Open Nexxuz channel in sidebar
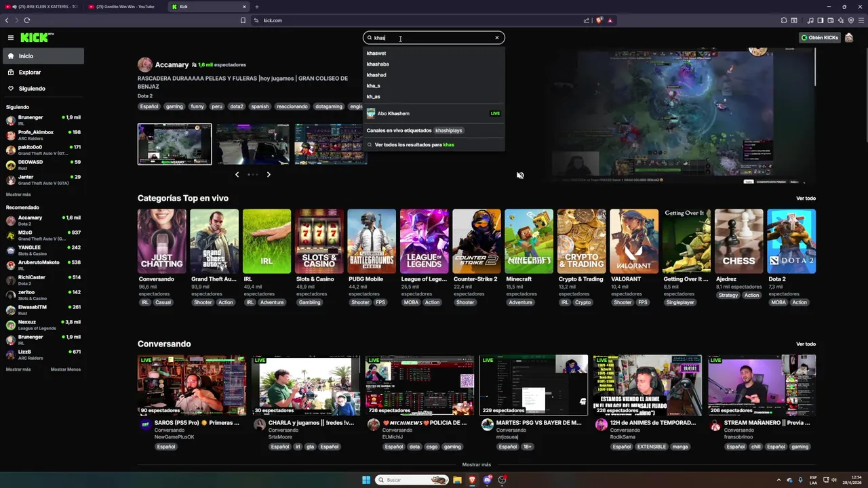Image resolution: width=868 pixels, height=488 pixels. (43, 325)
